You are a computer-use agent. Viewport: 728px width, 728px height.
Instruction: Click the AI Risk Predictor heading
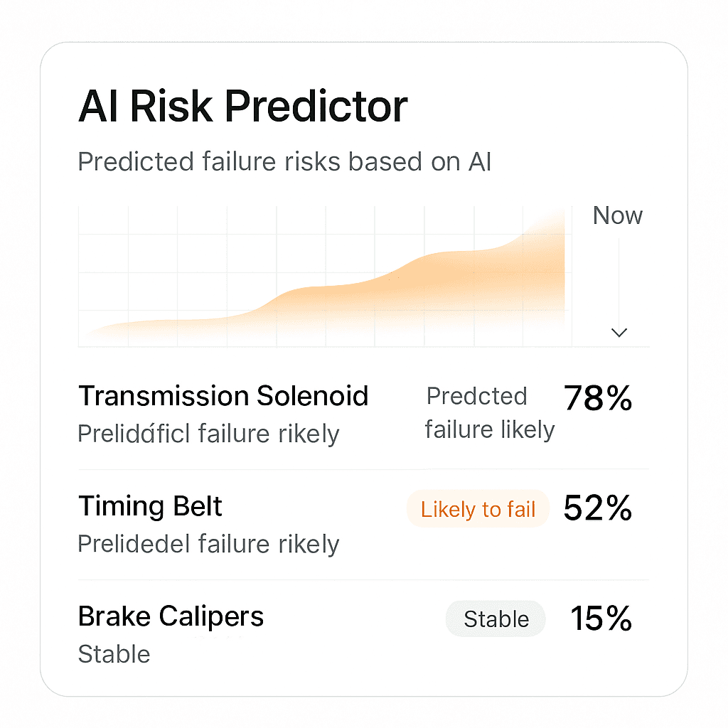tap(243, 107)
